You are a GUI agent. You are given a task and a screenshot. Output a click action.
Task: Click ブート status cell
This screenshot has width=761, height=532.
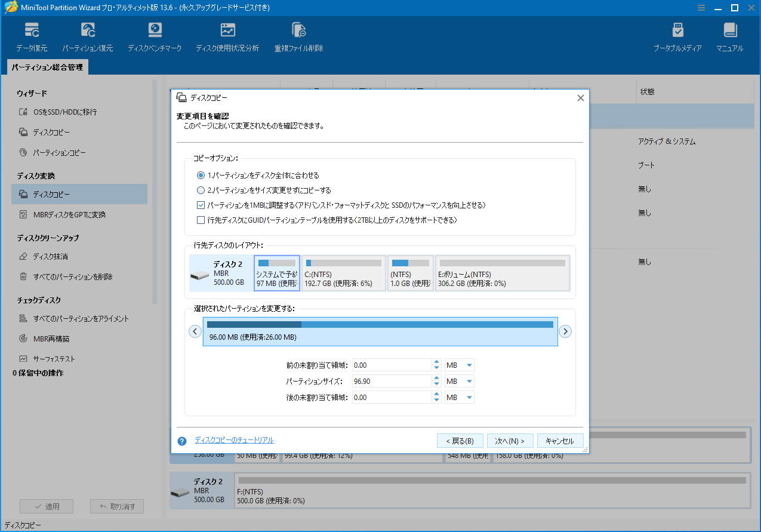(x=646, y=165)
